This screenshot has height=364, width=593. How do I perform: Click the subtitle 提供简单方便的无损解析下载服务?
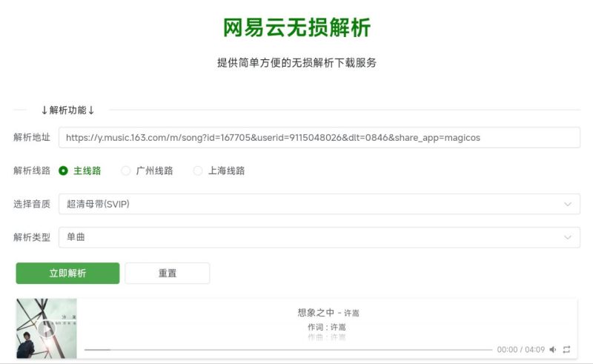click(297, 62)
